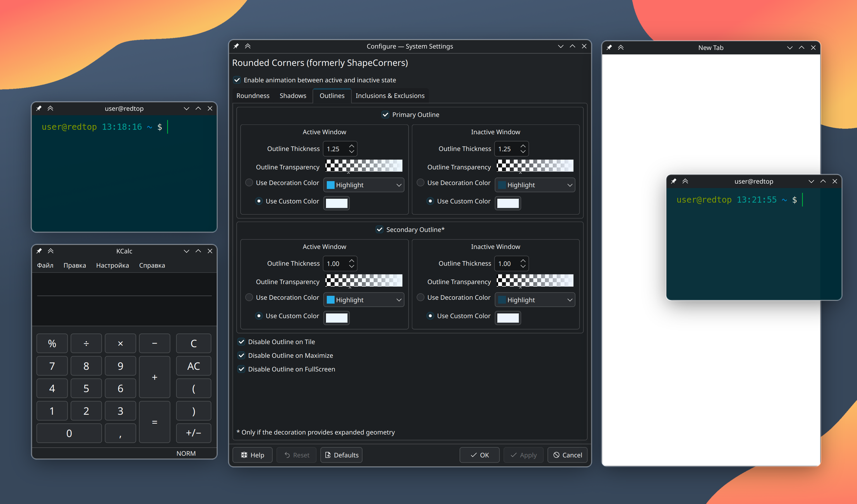Open primary inactive window Highlight combo box
This screenshot has height=504, width=857.
(x=535, y=185)
